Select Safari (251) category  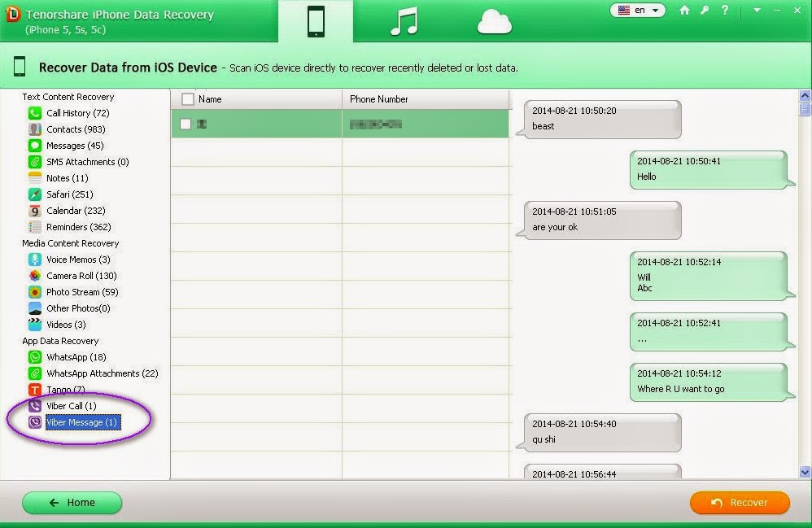click(70, 194)
